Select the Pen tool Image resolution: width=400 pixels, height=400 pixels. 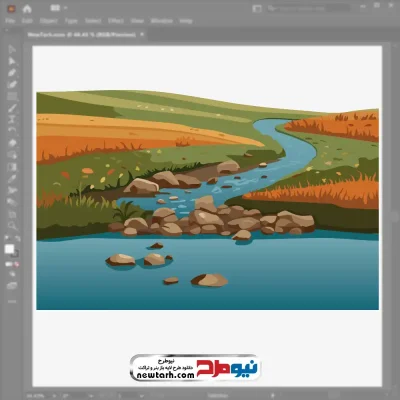12,73
